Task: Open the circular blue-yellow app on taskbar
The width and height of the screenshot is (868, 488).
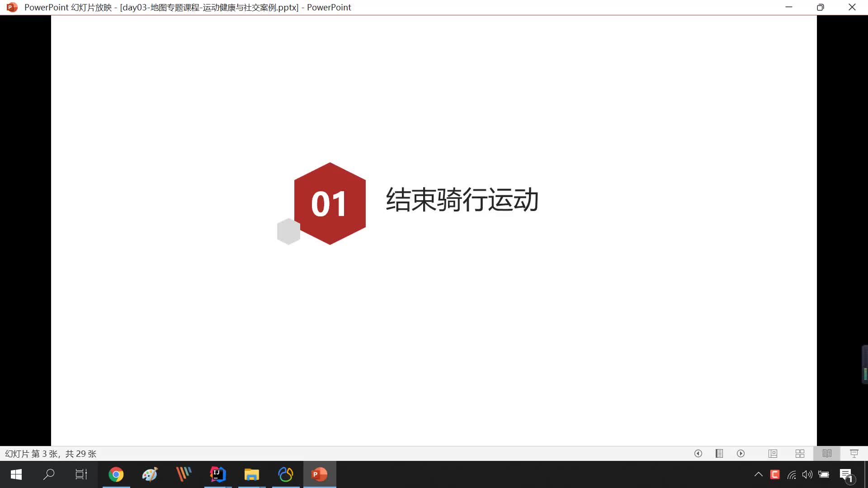Action: point(286,474)
